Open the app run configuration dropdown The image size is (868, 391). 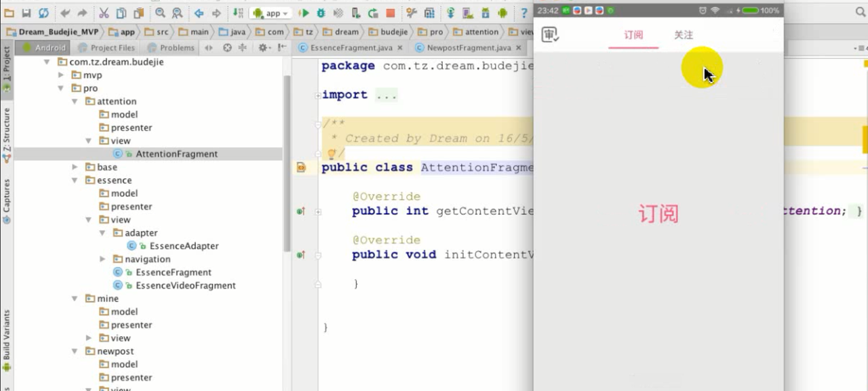[x=271, y=13]
